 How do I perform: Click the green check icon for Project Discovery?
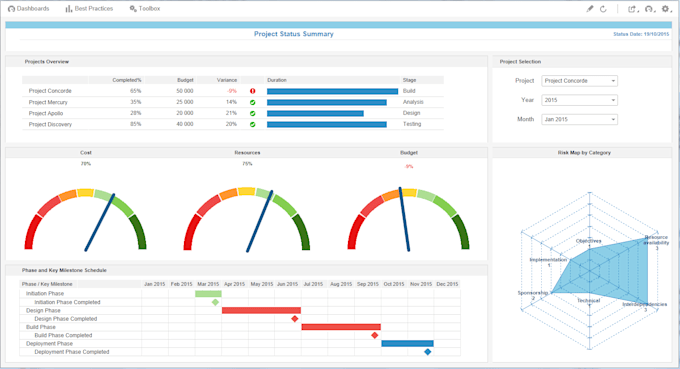click(253, 124)
